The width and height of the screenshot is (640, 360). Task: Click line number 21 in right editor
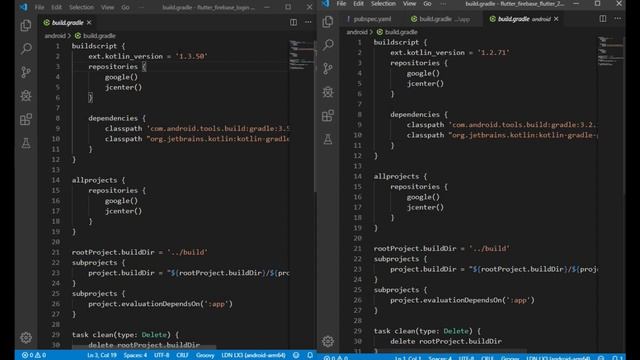(x=357, y=249)
